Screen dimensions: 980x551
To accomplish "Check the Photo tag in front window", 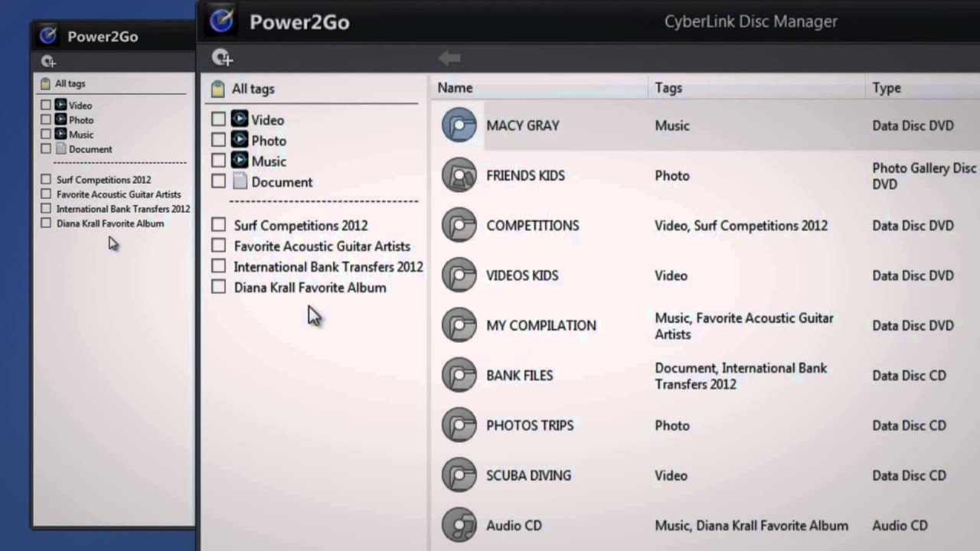I will click(x=219, y=140).
